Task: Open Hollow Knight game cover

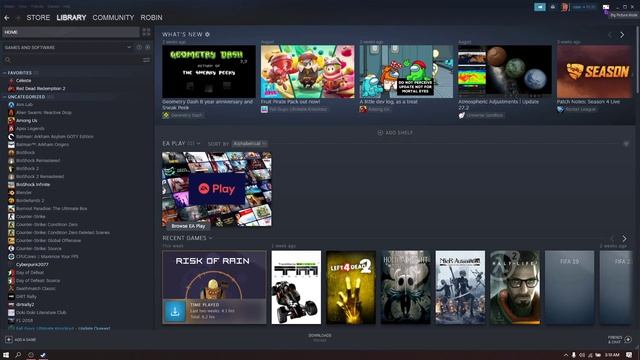Action: coord(406,287)
